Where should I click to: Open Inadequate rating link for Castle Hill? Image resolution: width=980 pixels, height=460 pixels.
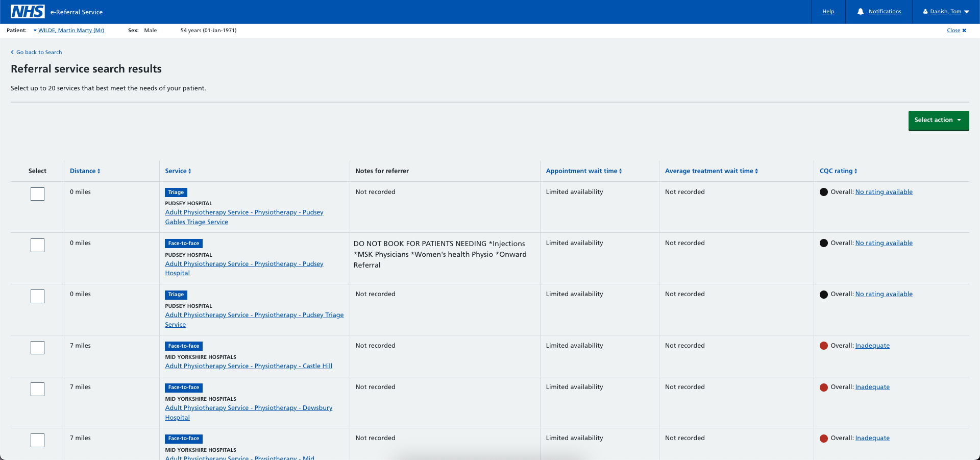pos(872,346)
